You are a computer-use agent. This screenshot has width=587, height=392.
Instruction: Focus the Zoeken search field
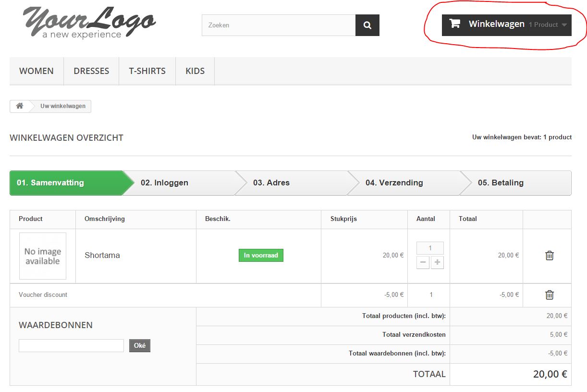point(279,25)
